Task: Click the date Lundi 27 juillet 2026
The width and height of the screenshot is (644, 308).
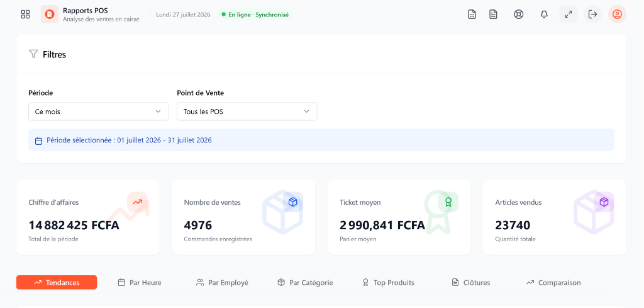Action: click(x=183, y=14)
